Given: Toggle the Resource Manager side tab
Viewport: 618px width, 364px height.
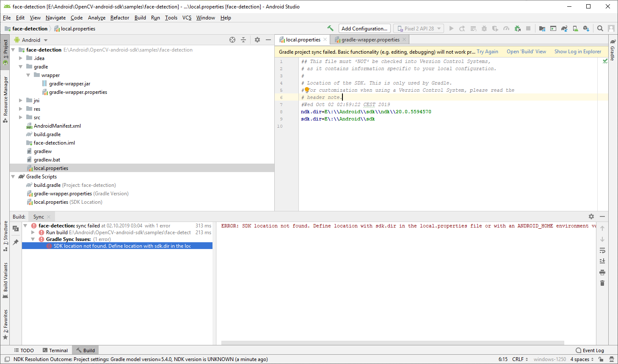Looking at the screenshot, I should [5, 99].
